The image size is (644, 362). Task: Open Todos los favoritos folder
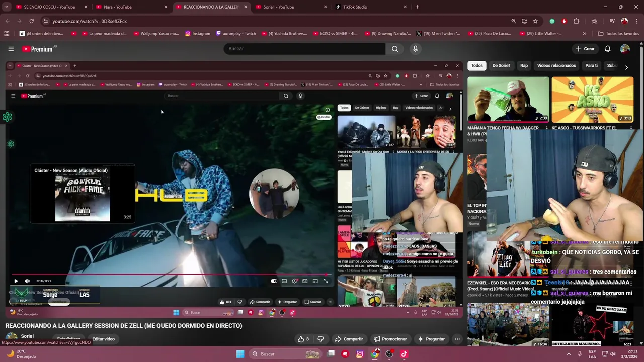click(x=618, y=34)
